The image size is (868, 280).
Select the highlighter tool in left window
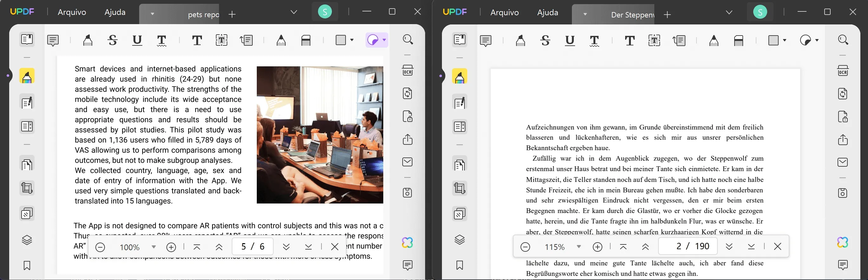point(87,41)
